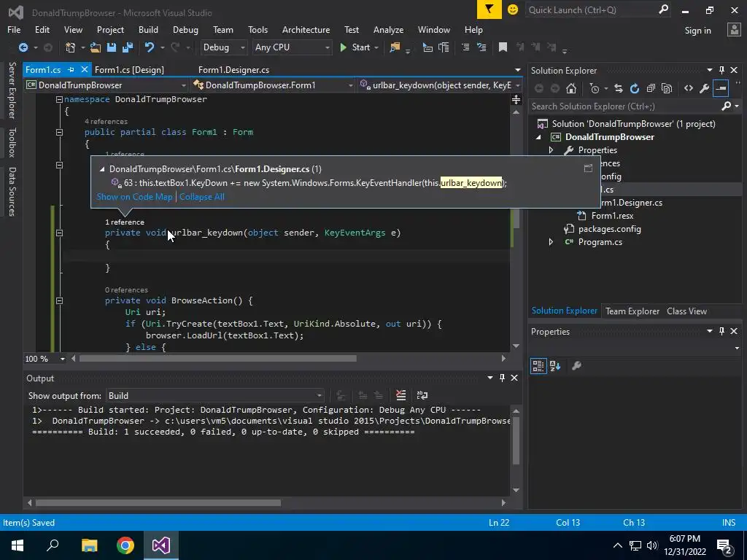Click Property Pages wrench in Properties panel
Viewport: 747px width, 560px height.
click(576, 366)
